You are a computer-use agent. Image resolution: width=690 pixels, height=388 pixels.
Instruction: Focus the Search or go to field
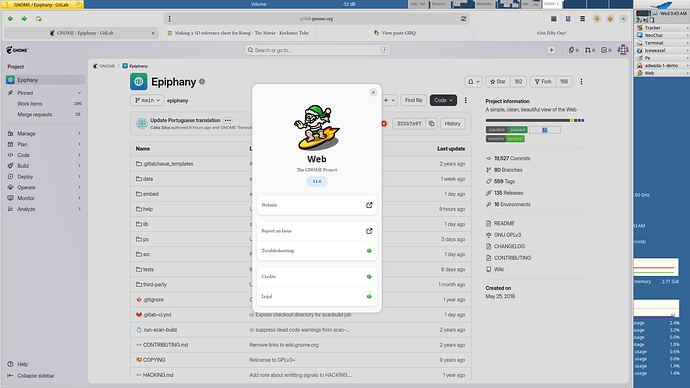tap(317, 50)
